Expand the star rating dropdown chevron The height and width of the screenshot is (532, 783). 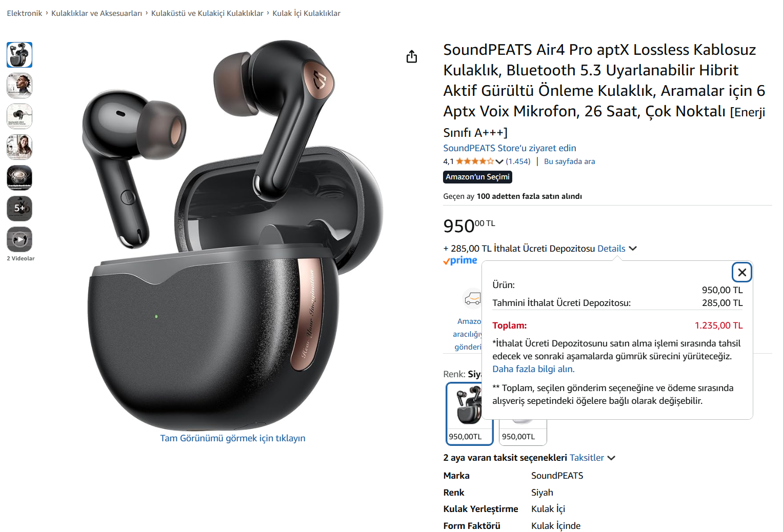(x=499, y=161)
